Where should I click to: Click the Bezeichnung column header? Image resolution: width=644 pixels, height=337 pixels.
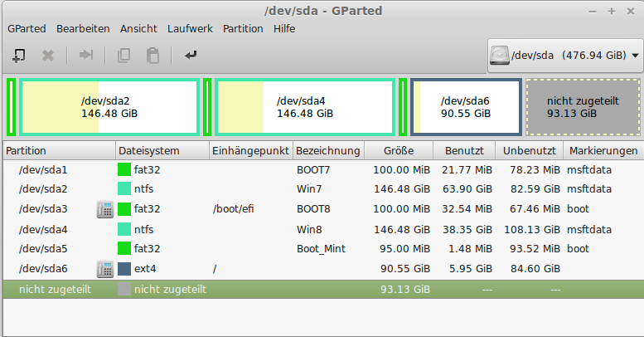click(328, 150)
